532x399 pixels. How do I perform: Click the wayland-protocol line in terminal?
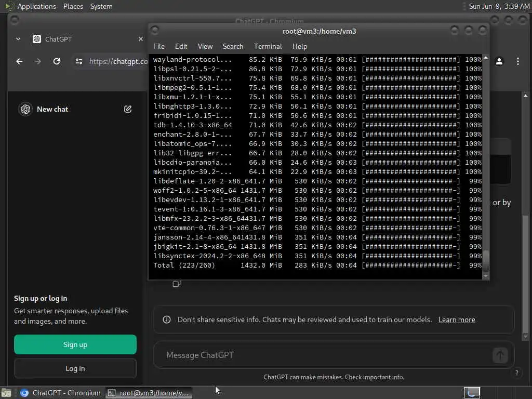[317, 59]
